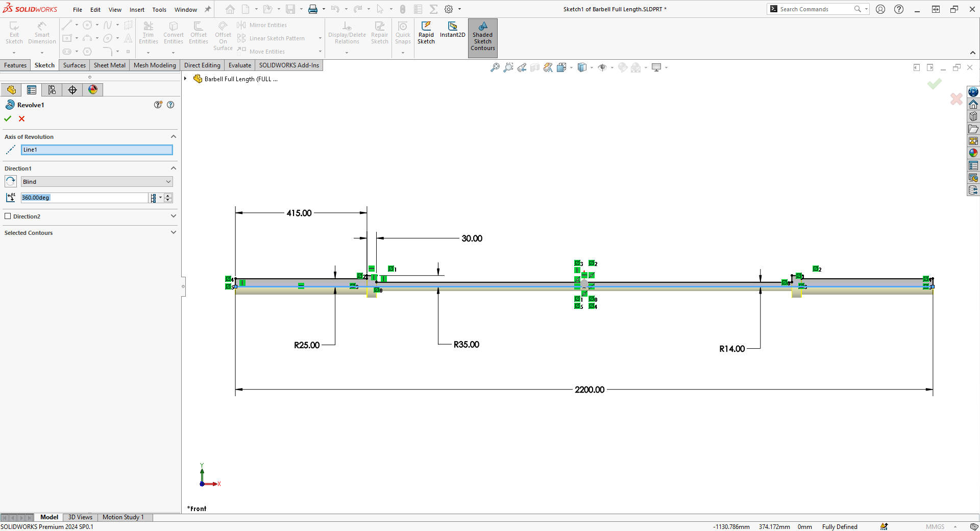Click the 360.00deg angle input field
980x531 pixels.
point(84,198)
